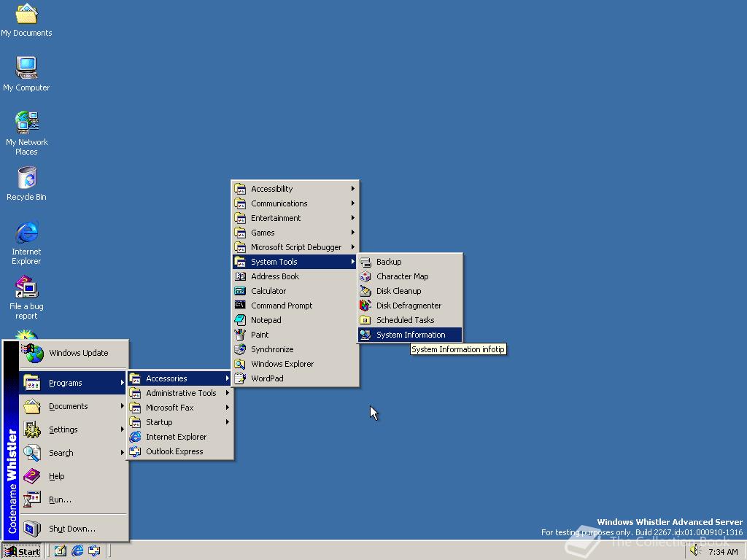
Task: Expand the Entertainment submenu arrow
Action: click(352, 217)
